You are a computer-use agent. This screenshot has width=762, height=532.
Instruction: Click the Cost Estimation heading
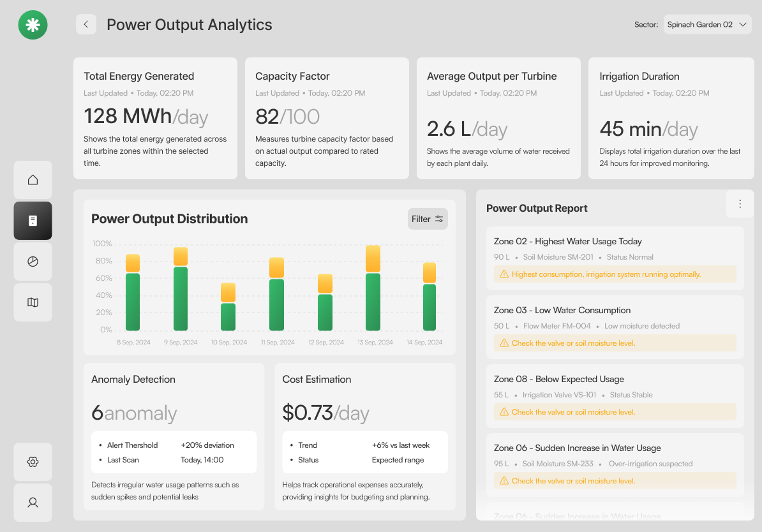317,380
